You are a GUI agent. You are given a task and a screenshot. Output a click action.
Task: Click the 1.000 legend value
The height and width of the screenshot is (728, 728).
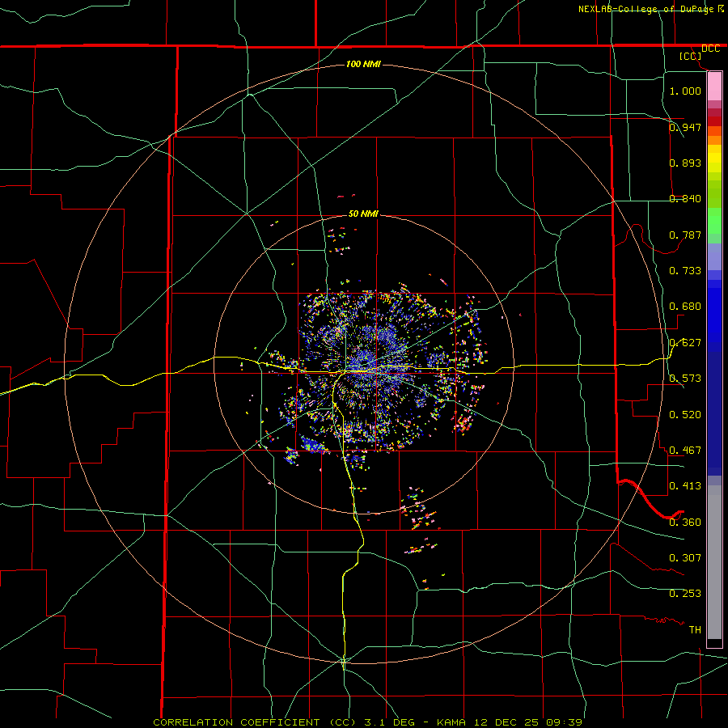[685, 91]
